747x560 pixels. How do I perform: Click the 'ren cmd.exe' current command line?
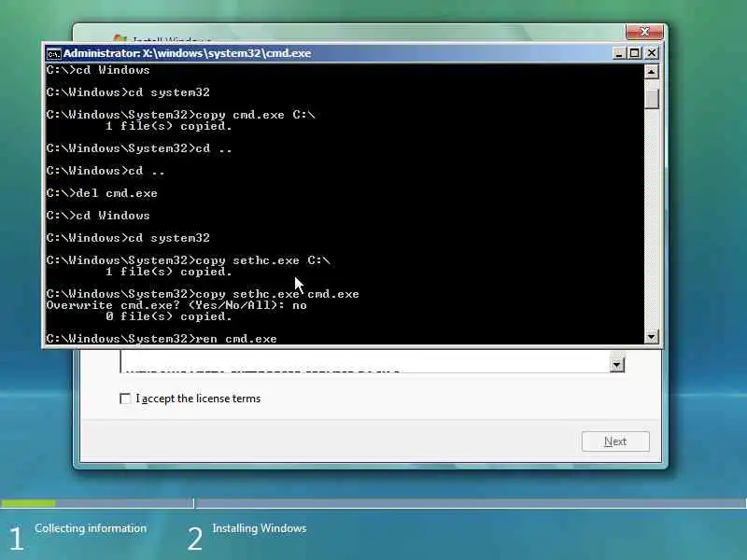click(x=162, y=339)
